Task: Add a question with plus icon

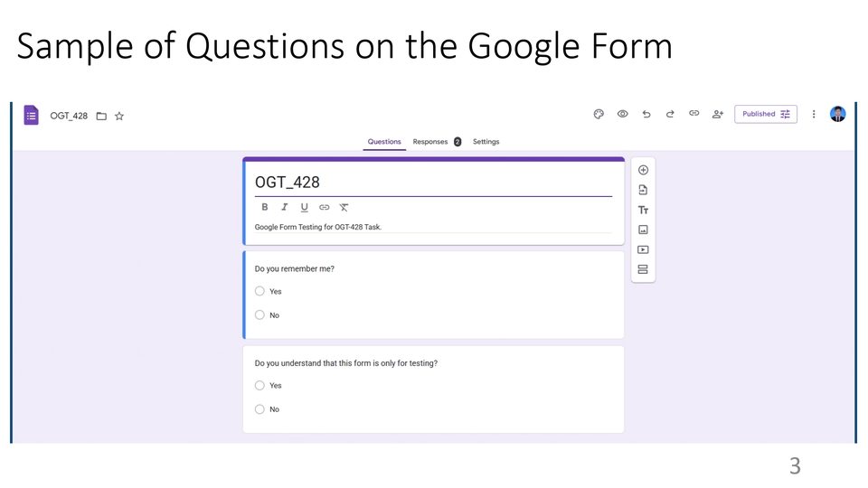Action: point(643,170)
